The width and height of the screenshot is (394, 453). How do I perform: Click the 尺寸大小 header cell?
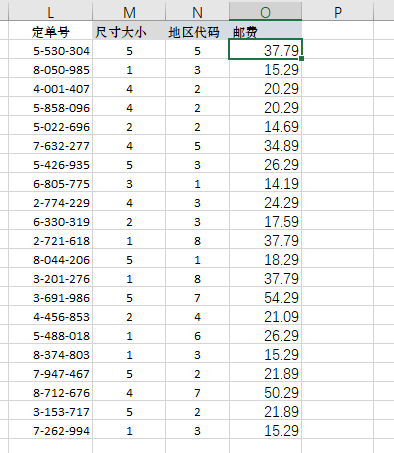coord(129,32)
